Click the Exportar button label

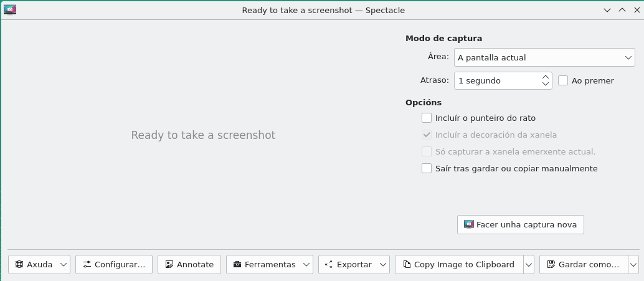(354, 265)
